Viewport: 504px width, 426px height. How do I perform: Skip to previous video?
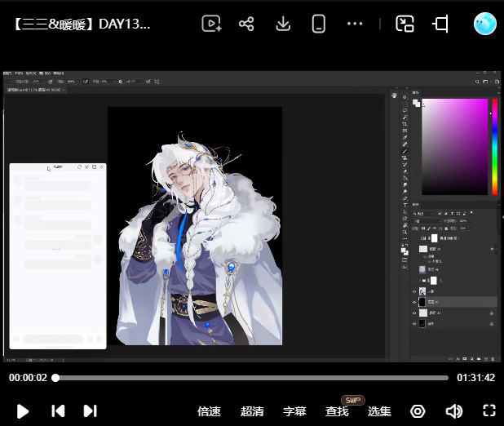(58, 410)
